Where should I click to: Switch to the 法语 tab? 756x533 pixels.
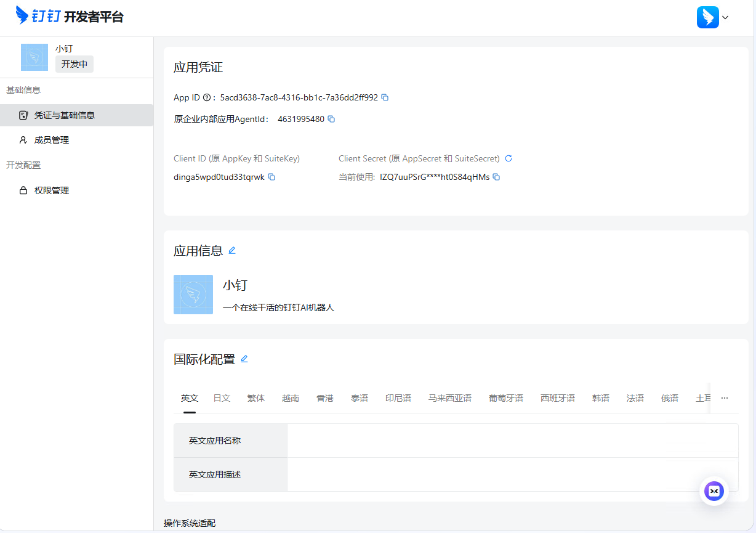(x=635, y=398)
